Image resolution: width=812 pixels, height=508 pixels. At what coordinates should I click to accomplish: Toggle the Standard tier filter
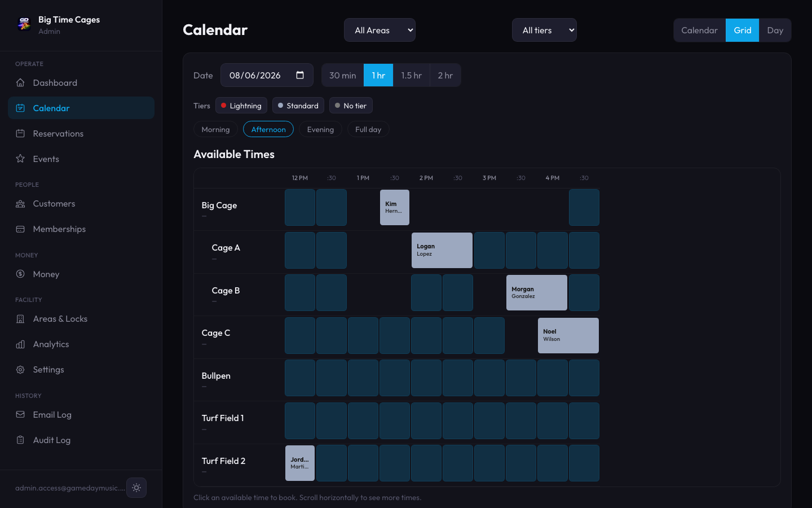point(298,106)
